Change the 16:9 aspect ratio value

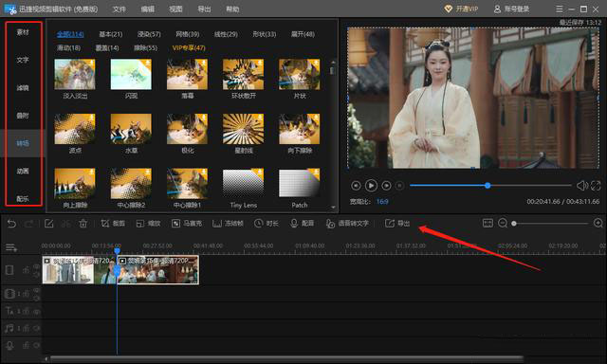tap(382, 202)
